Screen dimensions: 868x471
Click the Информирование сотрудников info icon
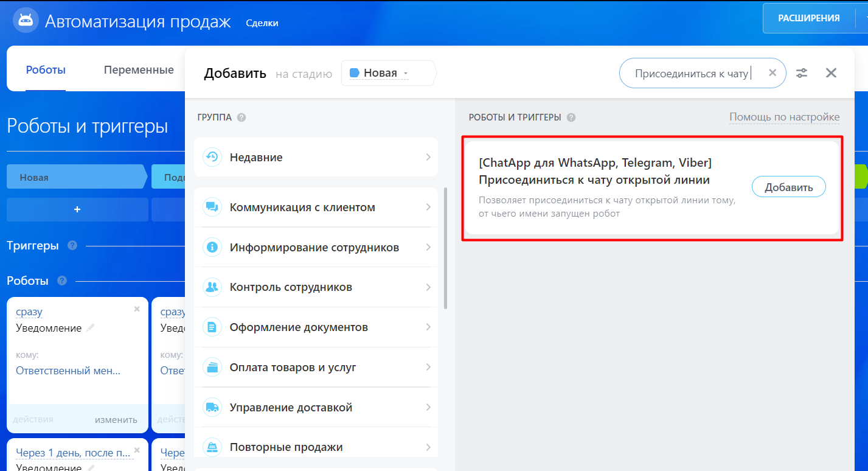point(212,248)
